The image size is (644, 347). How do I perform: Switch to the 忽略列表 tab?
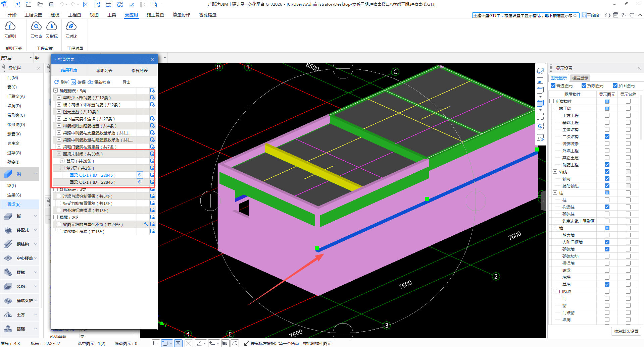pos(104,70)
